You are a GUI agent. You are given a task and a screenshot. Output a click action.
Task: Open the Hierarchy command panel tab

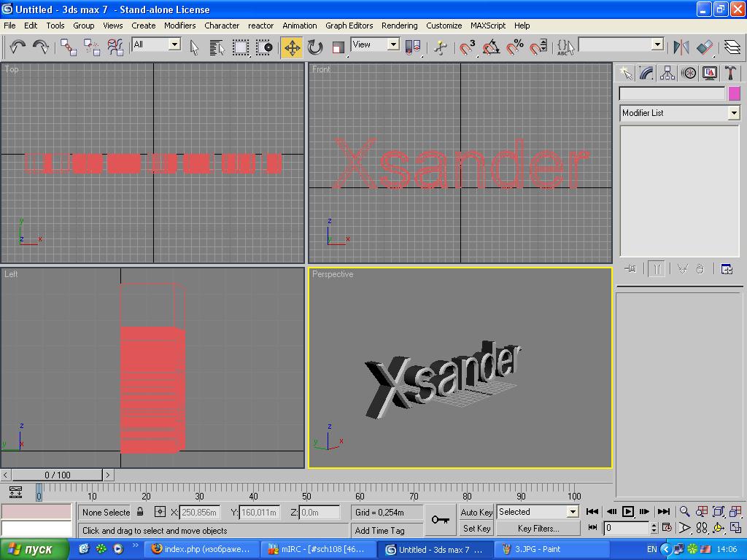[x=667, y=73]
